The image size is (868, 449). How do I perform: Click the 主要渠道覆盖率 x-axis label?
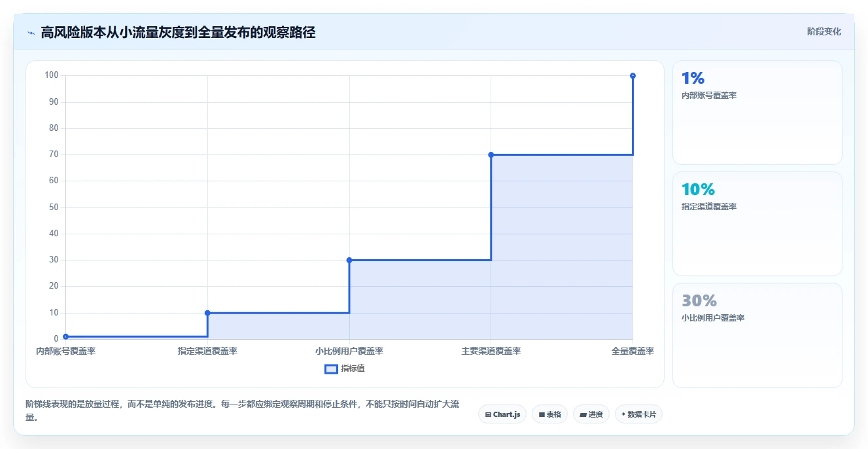pyautogui.click(x=491, y=351)
